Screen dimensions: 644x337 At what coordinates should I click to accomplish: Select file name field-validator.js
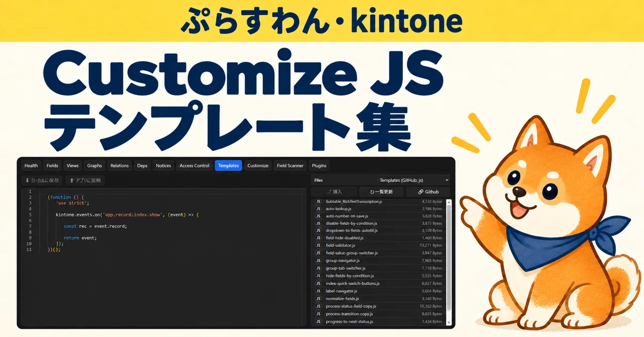point(340,245)
